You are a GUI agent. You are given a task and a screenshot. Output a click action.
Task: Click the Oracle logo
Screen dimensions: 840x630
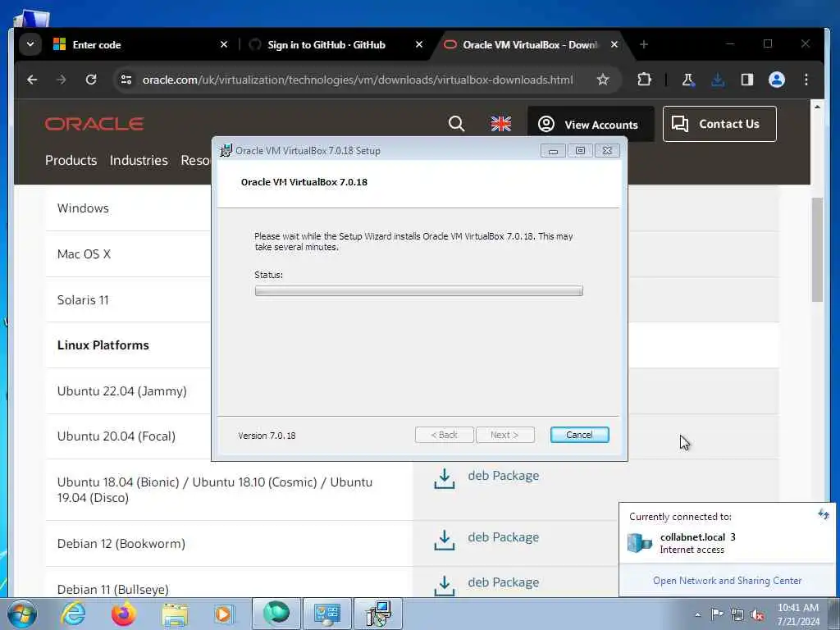[x=94, y=124]
